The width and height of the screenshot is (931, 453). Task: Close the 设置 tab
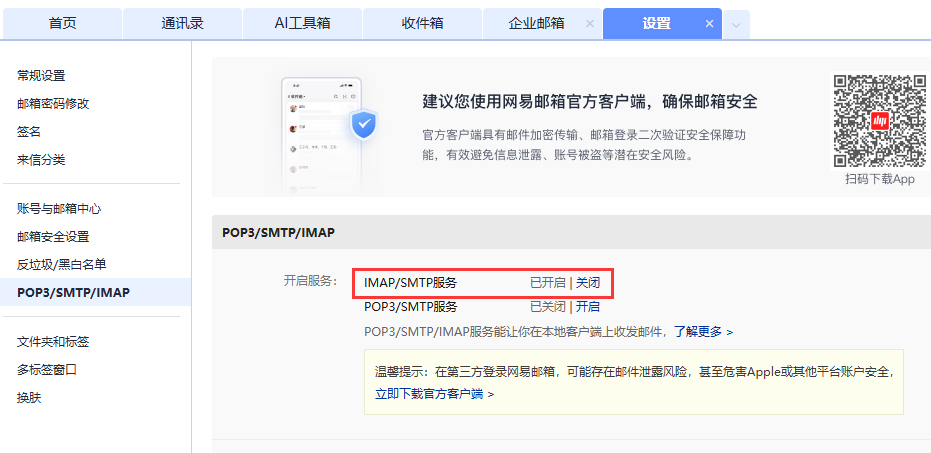709,24
